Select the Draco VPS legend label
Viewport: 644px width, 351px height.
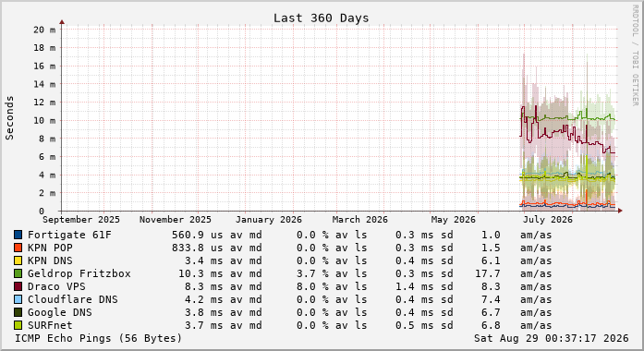tap(56, 286)
